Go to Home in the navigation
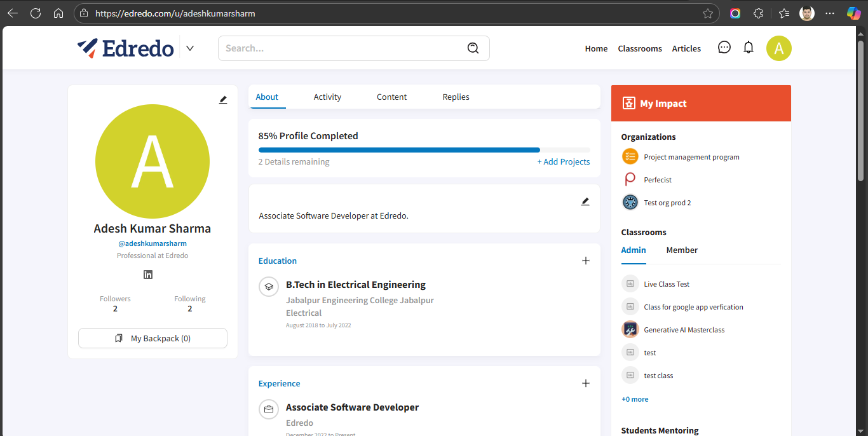The image size is (868, 436). 596,48
